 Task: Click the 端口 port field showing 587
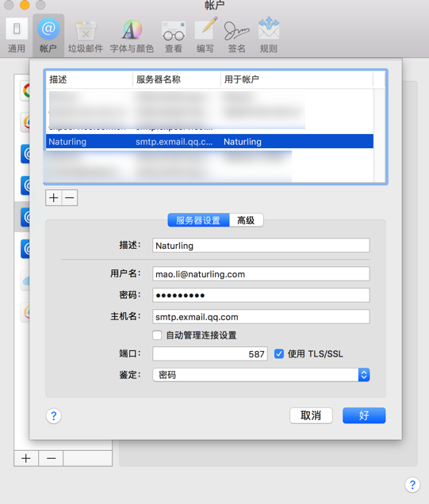coord(210,354)
